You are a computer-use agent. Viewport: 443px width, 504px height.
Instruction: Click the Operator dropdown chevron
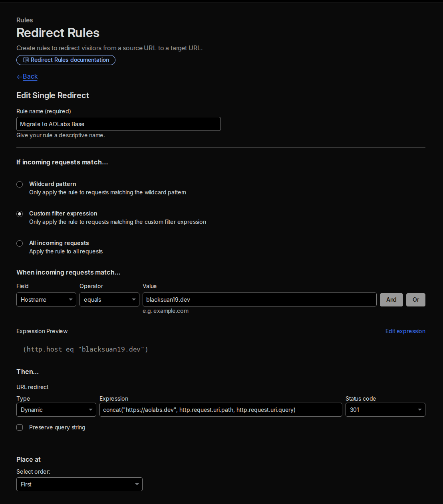[134, 299]
